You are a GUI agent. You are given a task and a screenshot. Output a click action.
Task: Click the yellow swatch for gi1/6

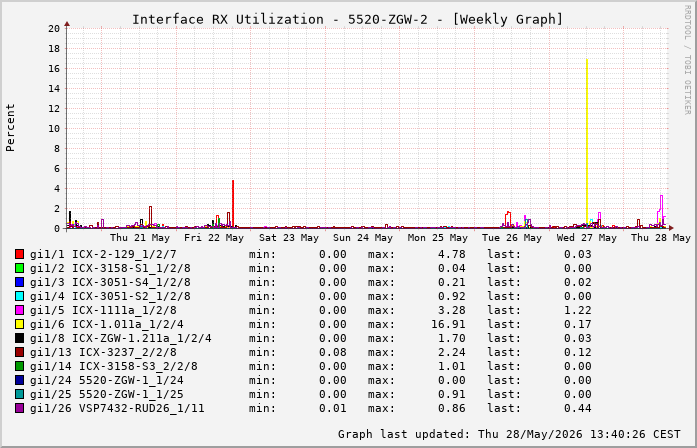pos(19,324)
